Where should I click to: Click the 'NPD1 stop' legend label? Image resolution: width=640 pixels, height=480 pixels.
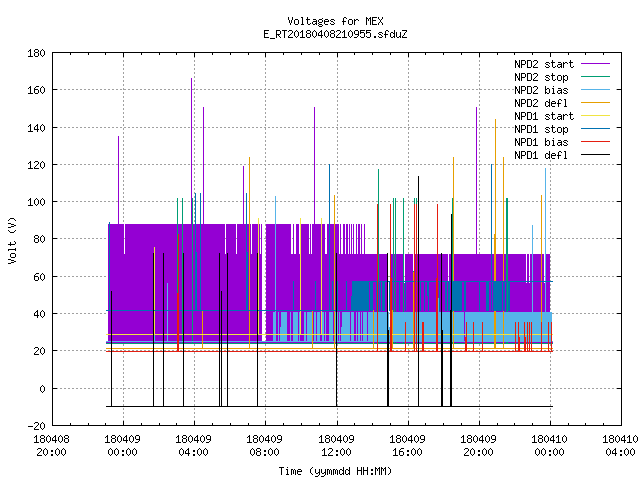541,129
